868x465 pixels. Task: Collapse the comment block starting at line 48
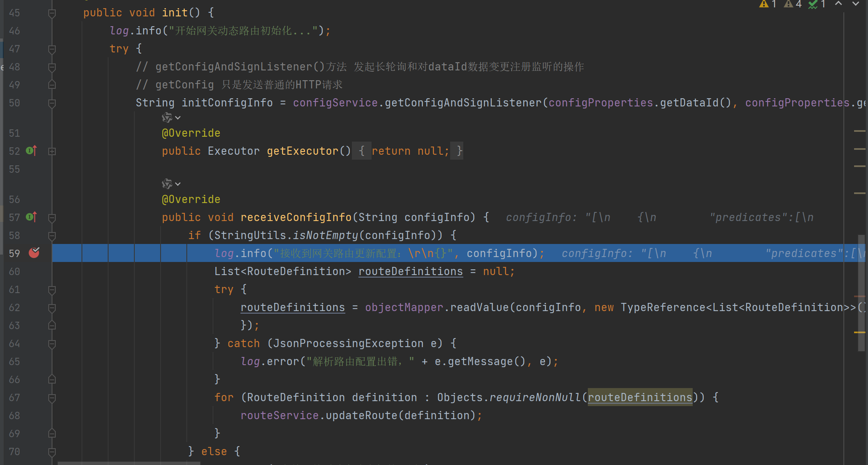point(52,67)
